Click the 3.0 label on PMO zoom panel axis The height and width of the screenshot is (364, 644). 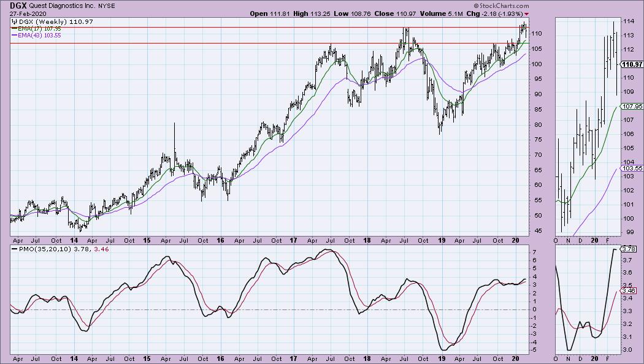point(627,350)
